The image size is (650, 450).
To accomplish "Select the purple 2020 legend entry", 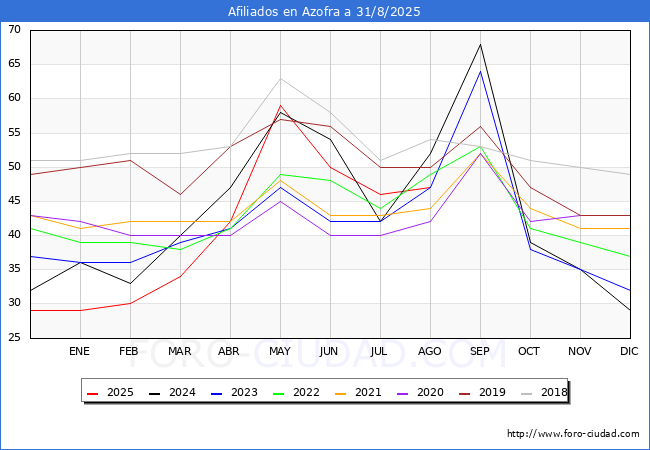I will [x=422, y=392].
